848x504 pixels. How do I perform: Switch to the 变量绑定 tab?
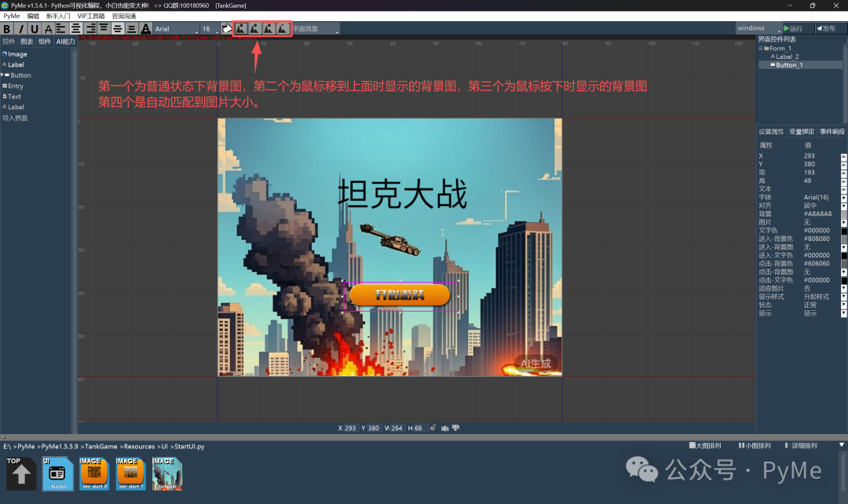802,132
